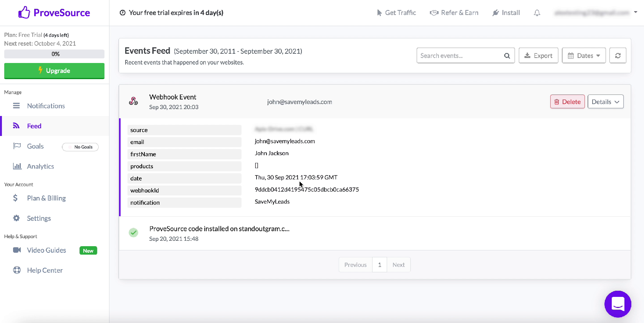Click the email value in event details

coord(285,141)
